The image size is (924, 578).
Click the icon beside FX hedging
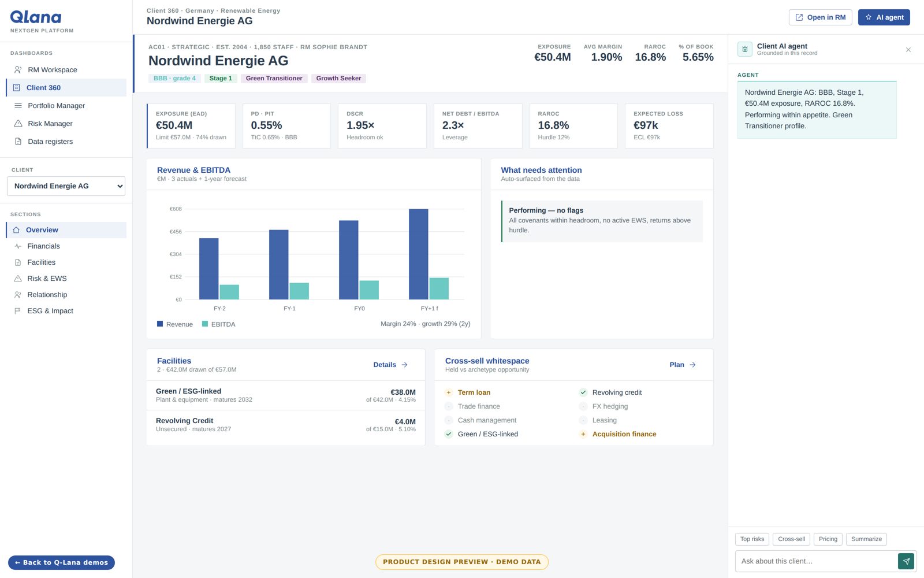point(583,406)
